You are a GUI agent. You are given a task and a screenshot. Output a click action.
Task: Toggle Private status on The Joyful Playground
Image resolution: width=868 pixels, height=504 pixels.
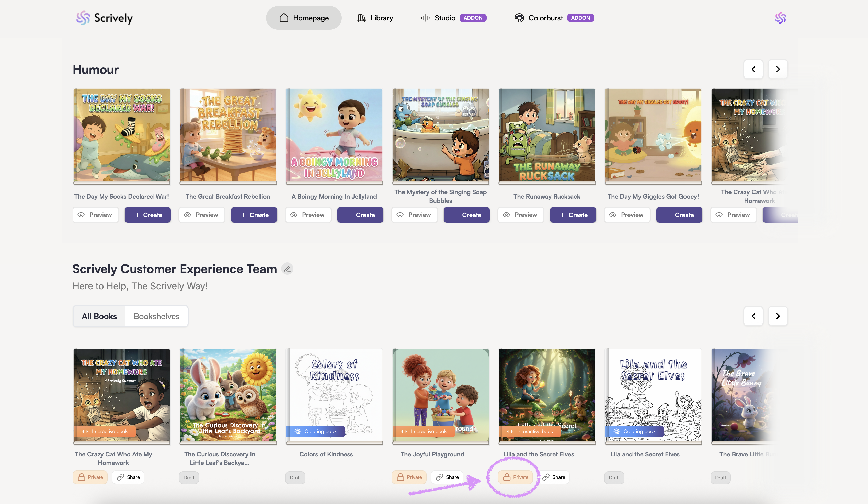[409, 477]
